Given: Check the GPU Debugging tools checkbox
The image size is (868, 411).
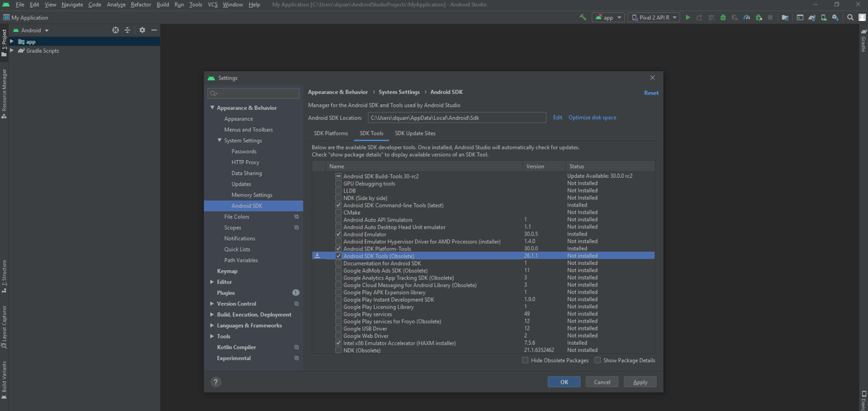Looking at the screenshot, I should pos(338,184).
